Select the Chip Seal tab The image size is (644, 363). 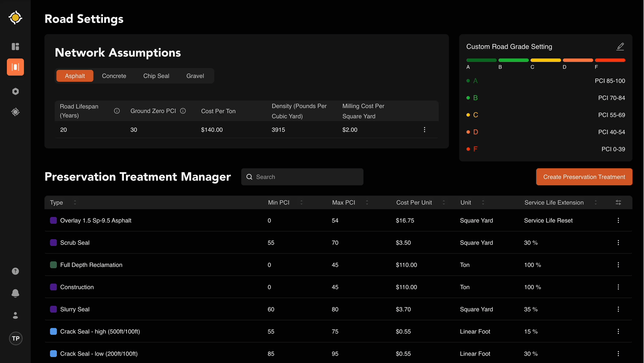[x=156, y=76]
